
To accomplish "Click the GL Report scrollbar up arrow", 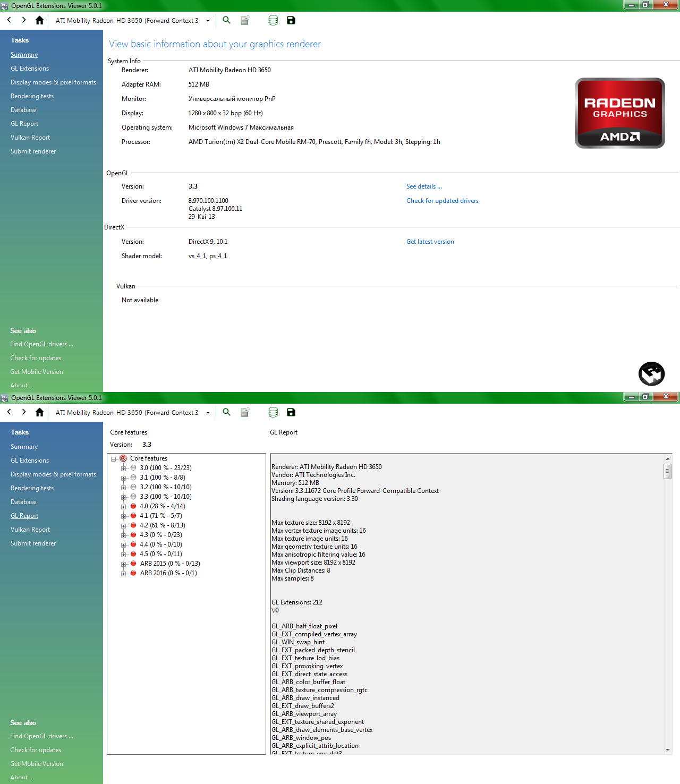I will click(x=668, y=459).
